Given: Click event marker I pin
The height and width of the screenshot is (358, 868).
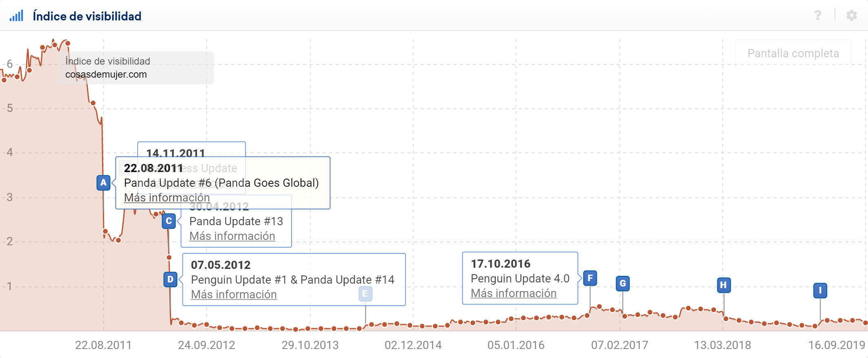Looking at the screenshot, I should point(820,291).
